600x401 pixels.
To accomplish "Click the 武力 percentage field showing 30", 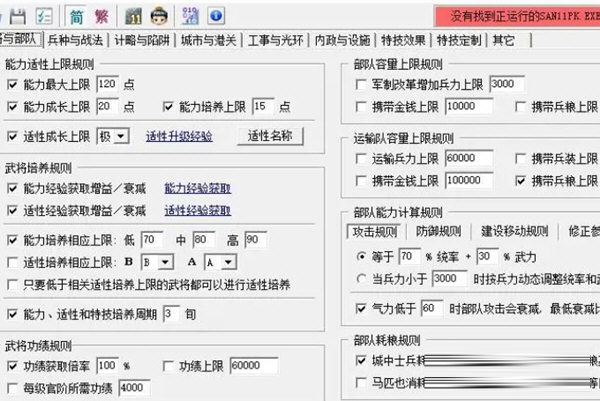I will coord(488,256).
